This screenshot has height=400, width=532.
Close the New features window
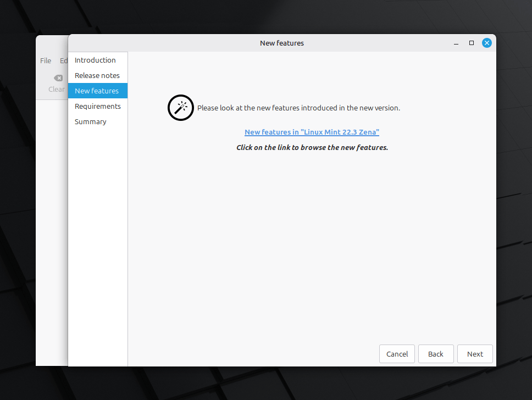pos(486,43)
